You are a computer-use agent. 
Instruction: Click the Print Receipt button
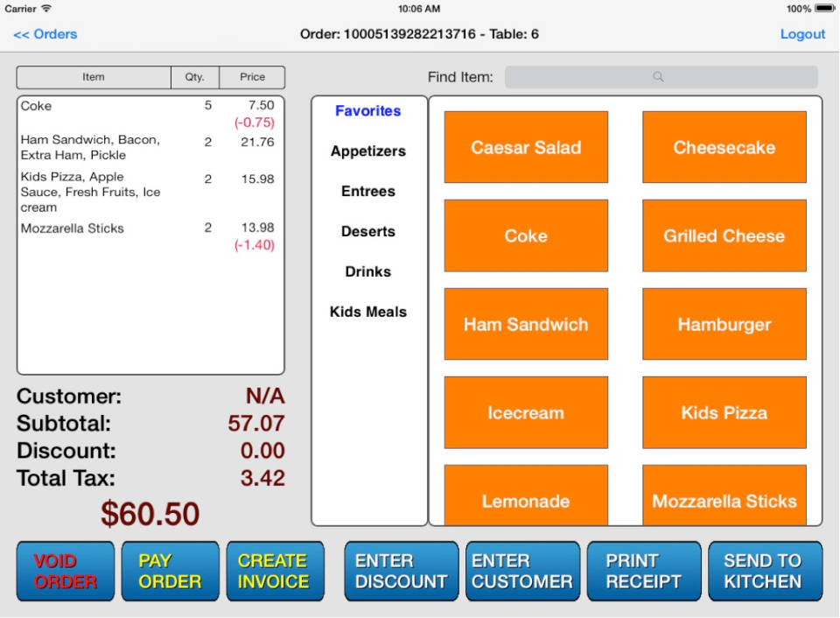click(x=644, y=572)
